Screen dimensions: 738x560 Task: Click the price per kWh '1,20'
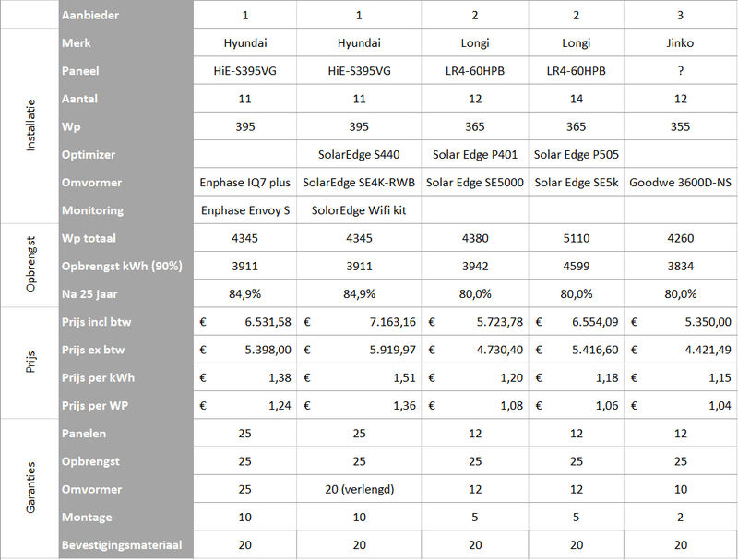click(x=475, y=377)
